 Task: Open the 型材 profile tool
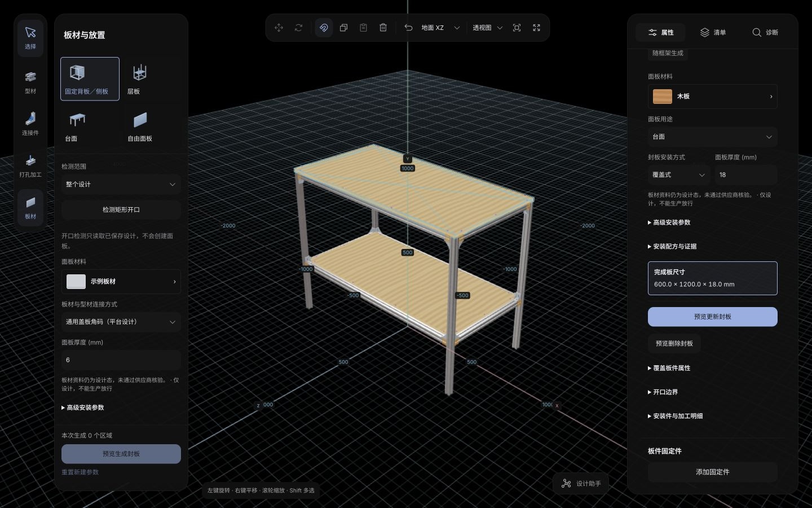[x=30, y=82]
